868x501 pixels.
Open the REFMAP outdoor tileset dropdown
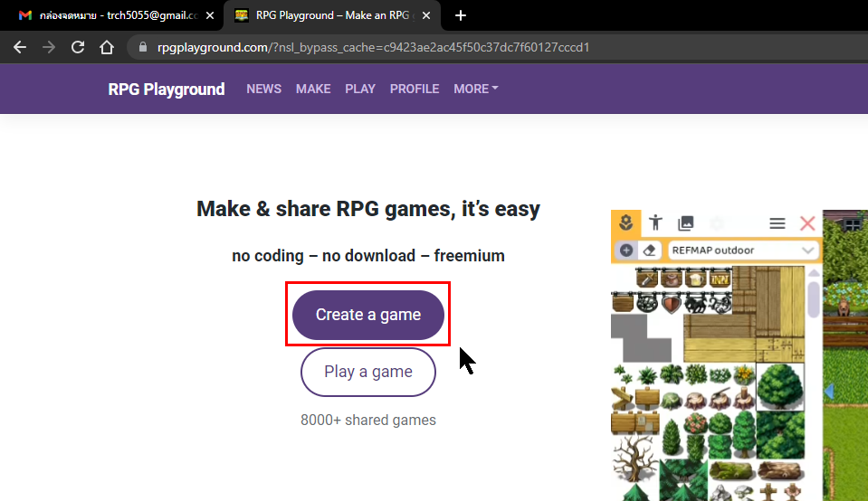742,250
